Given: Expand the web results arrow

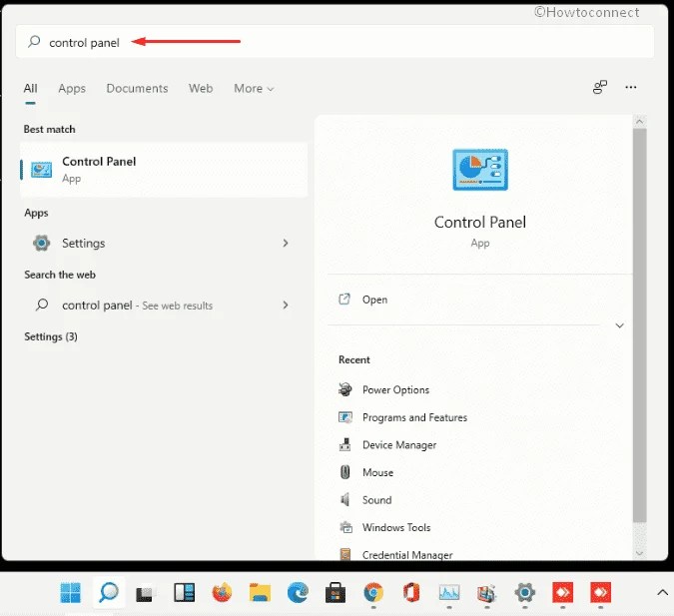Looking at the screenshot, I should 286,306.
